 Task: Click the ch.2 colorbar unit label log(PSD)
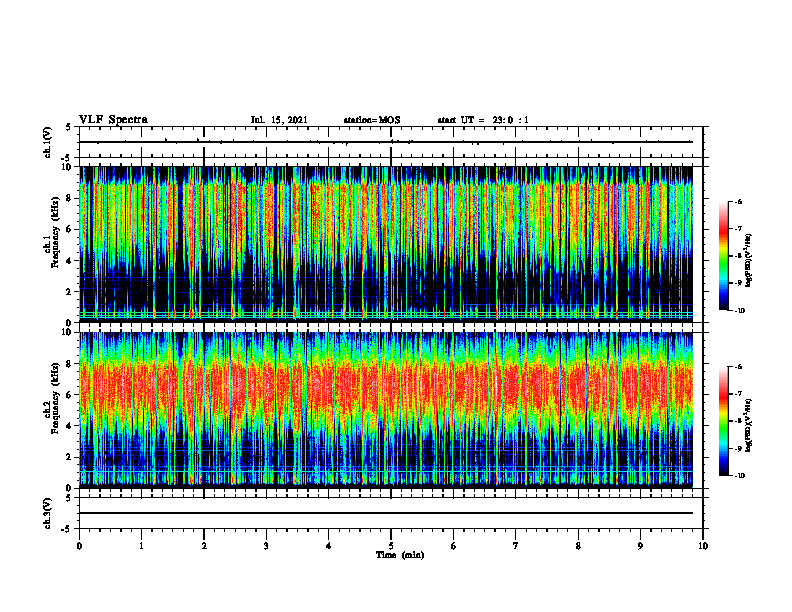[749, 426]
